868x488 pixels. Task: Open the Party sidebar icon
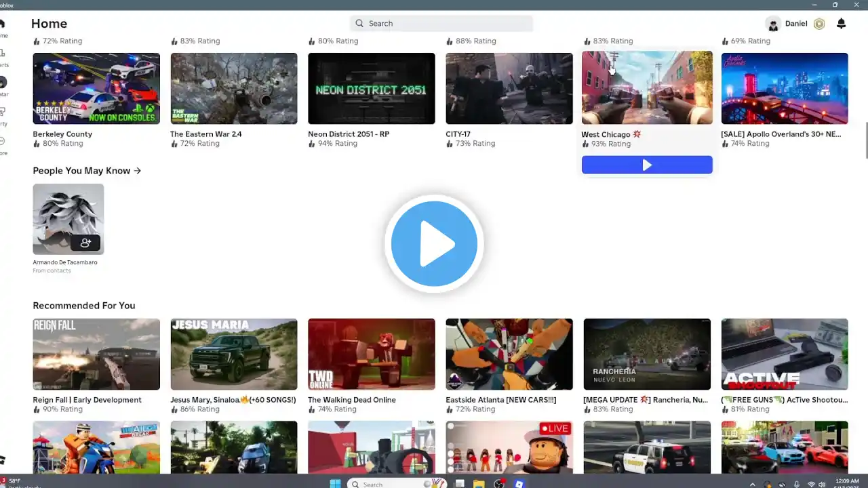3,112
